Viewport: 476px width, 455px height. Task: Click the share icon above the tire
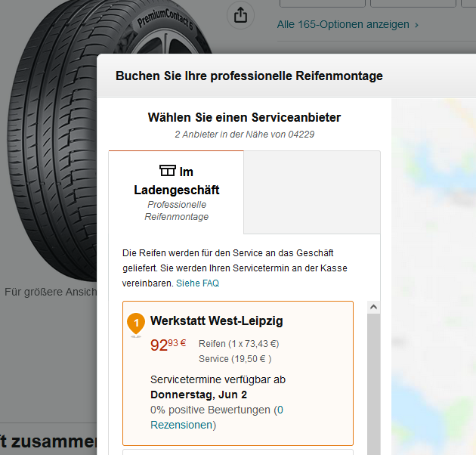click(240, 15)
